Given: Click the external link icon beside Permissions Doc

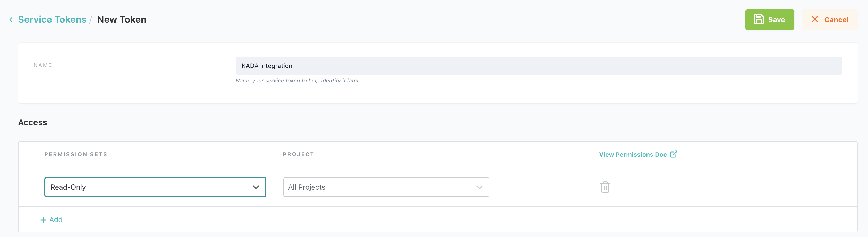Looking at the screenshot, I should click(673, 154).
